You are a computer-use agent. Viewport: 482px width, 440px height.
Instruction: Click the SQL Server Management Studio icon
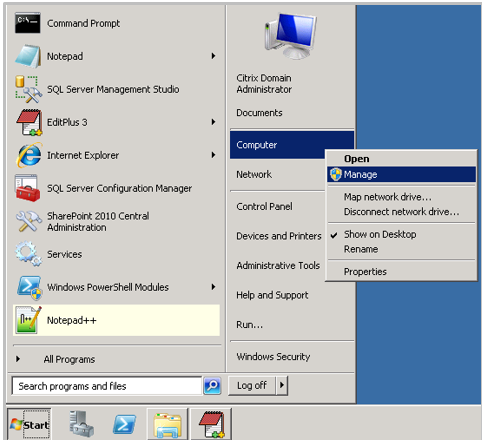[28, 89]
